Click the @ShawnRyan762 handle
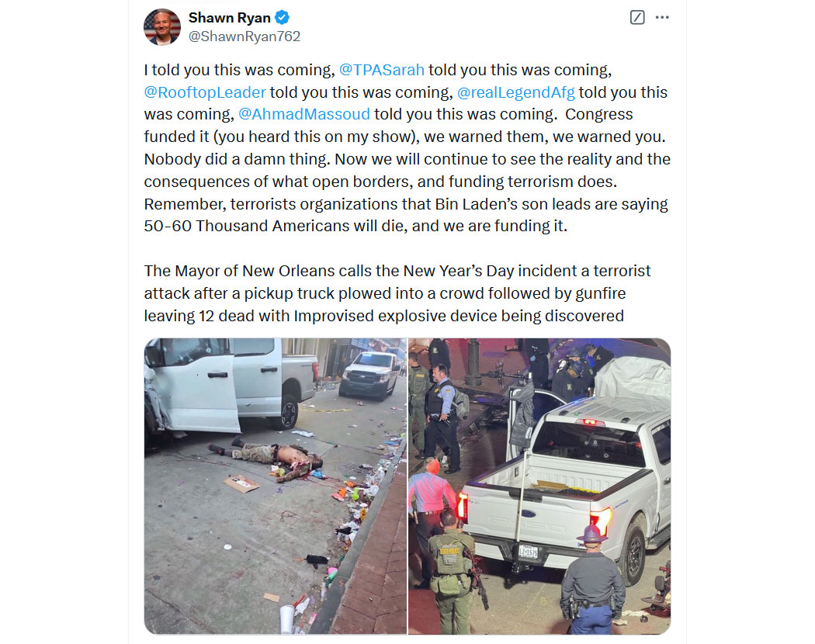Image resolution: width=815 pixels, height=644 pixels. coord(244,36)
